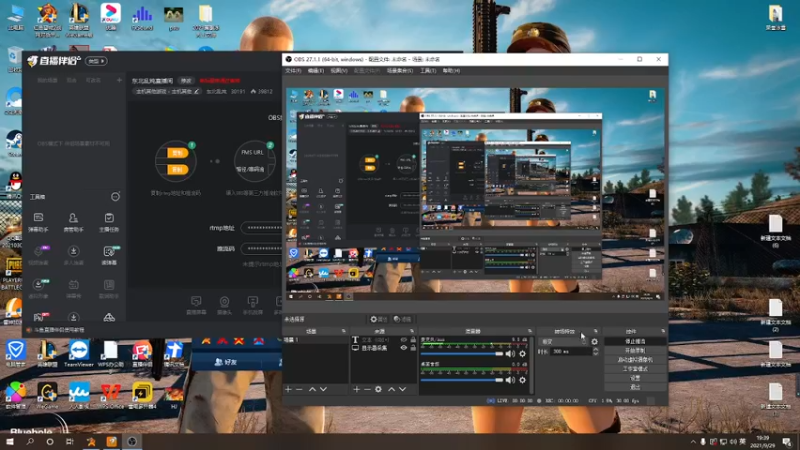Click 停止推流 button in OBS controls
The height and width of the screenshot is (450, 800).
coord(635,341)
